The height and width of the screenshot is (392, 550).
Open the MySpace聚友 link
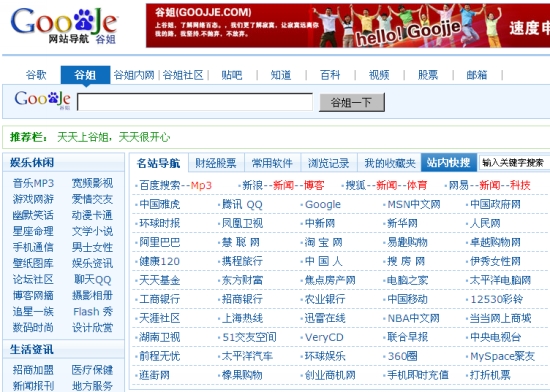coord(502,356)
